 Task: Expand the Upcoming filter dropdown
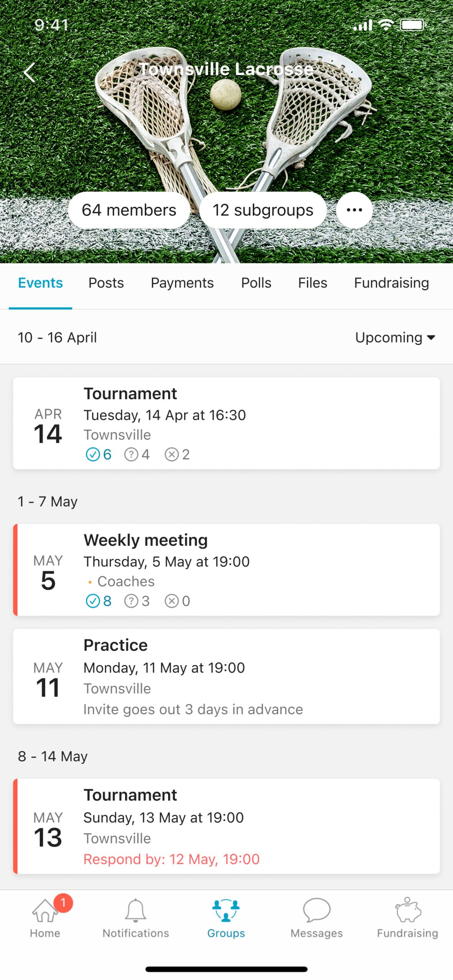(x=395, y=338)
